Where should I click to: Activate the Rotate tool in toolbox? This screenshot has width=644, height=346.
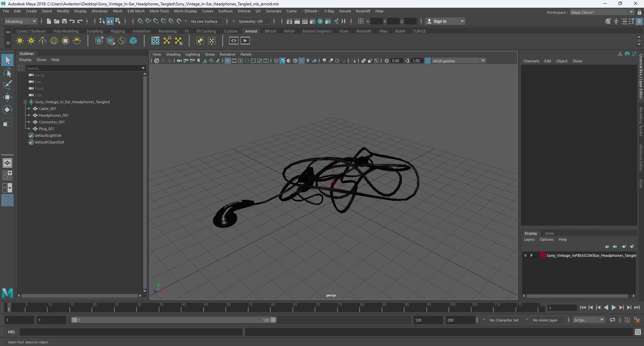click(7, 110)
